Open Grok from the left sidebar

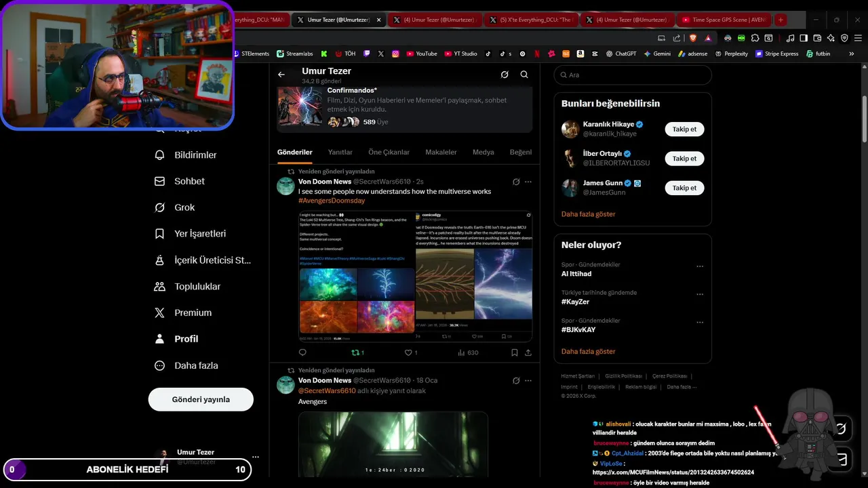point(175,207)
